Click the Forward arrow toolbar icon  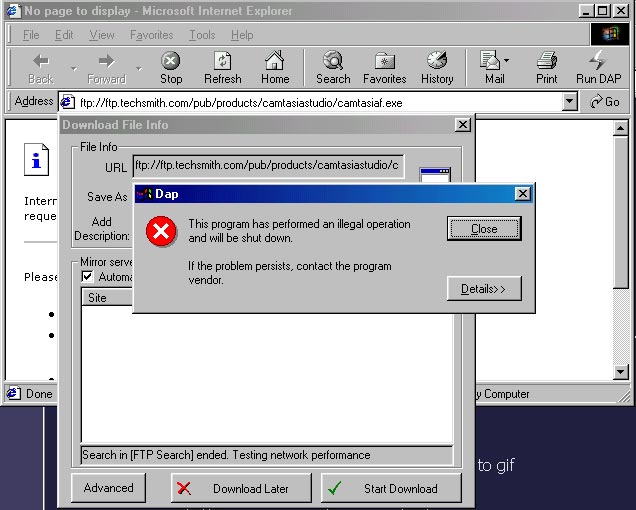[x=107, y=61]
